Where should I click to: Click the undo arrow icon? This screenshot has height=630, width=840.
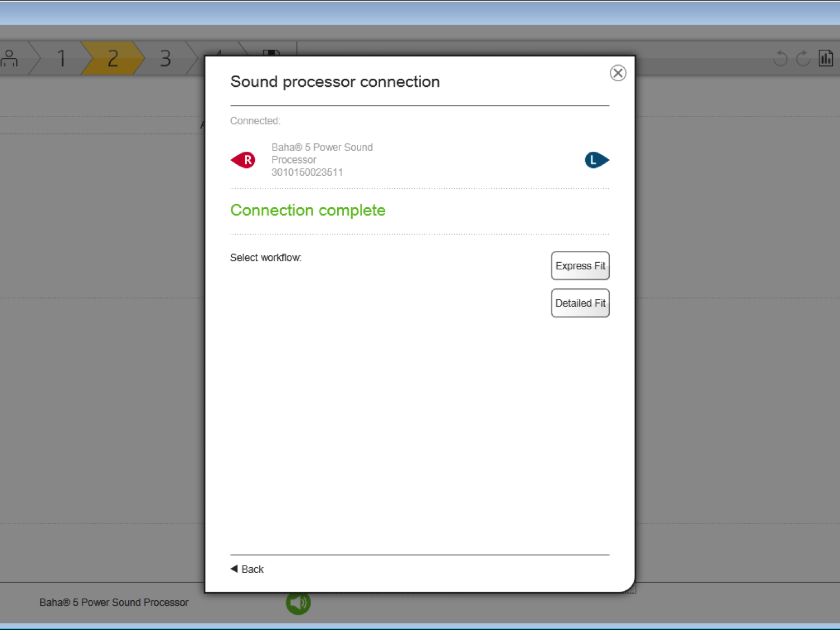coord(781,58)
